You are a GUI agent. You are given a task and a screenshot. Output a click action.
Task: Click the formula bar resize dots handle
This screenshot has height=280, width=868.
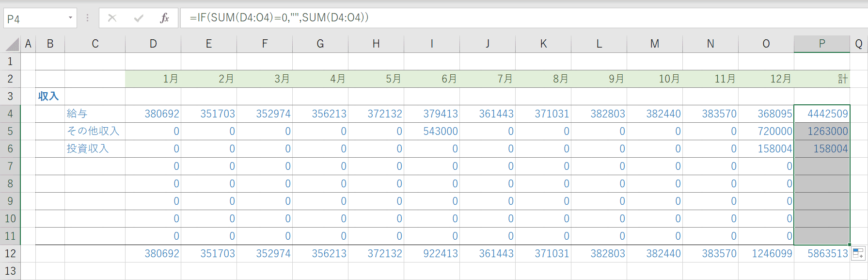pos(87,18)
